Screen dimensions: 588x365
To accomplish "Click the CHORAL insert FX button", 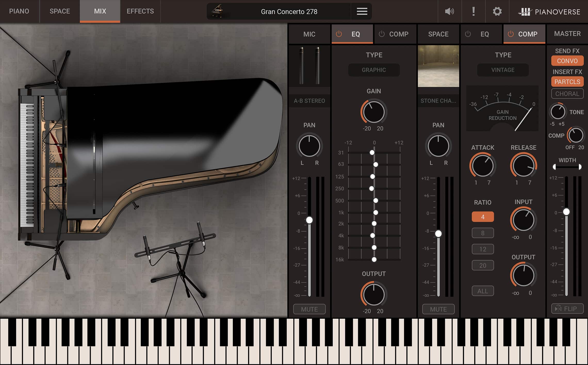I will click(567, 94).
